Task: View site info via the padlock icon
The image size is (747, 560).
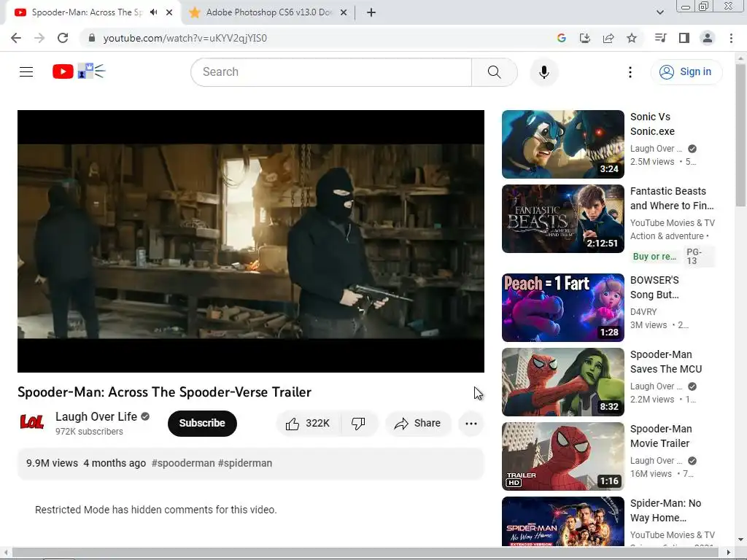Action: [92, 38]
